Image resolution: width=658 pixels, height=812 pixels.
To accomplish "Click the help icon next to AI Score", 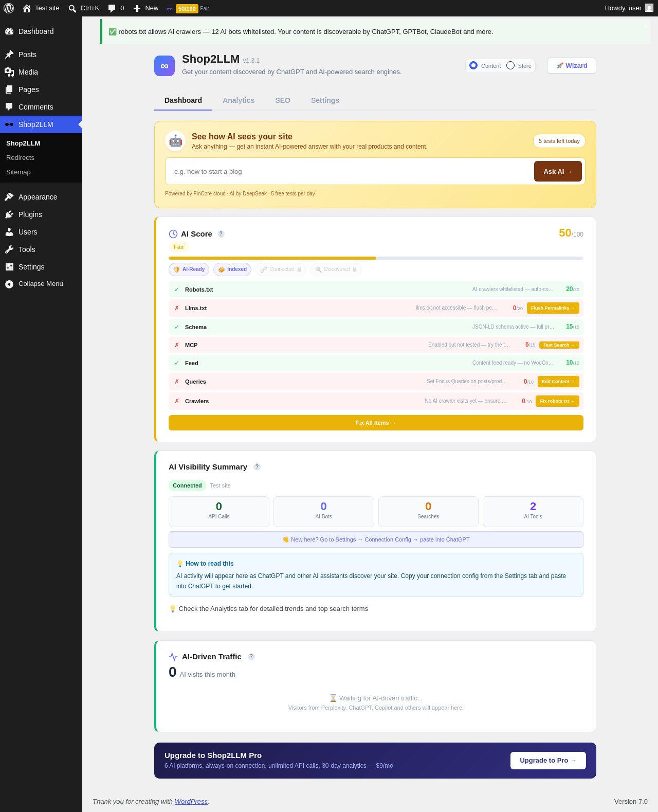I will pos(221,234).
